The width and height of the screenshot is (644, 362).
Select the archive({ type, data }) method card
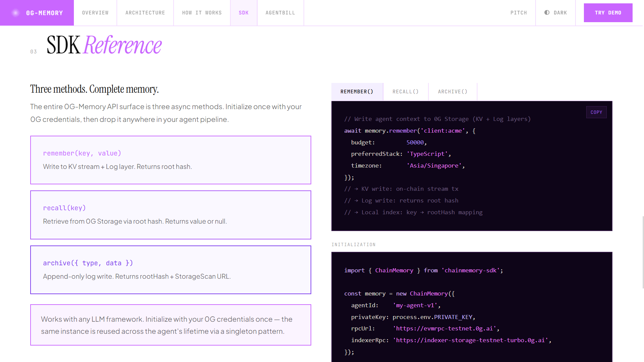[x=171, y=270]
